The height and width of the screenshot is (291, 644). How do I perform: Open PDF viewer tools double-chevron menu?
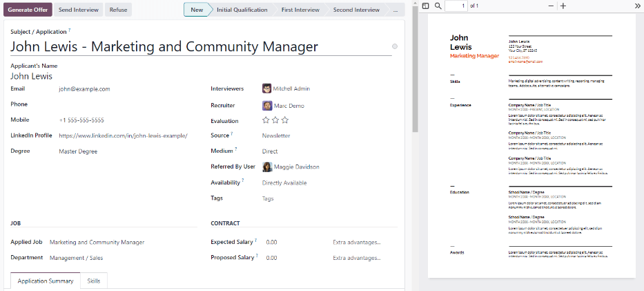637,6
